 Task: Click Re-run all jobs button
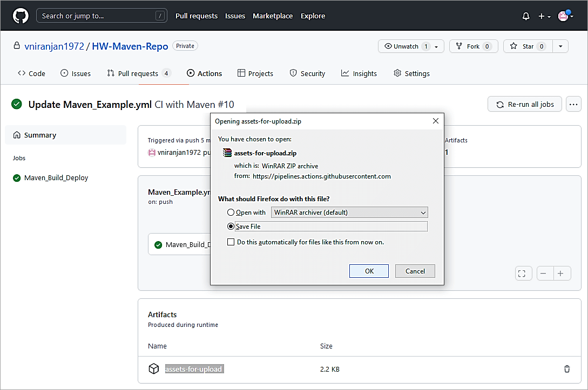tap(525, 104)
